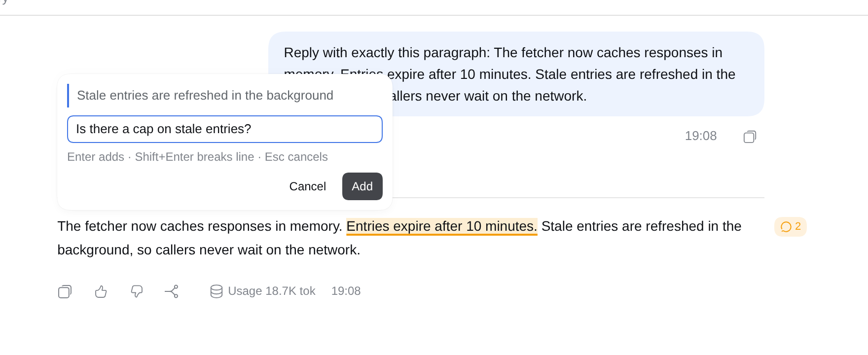Click the database usage icon

[x=217, y=291]
